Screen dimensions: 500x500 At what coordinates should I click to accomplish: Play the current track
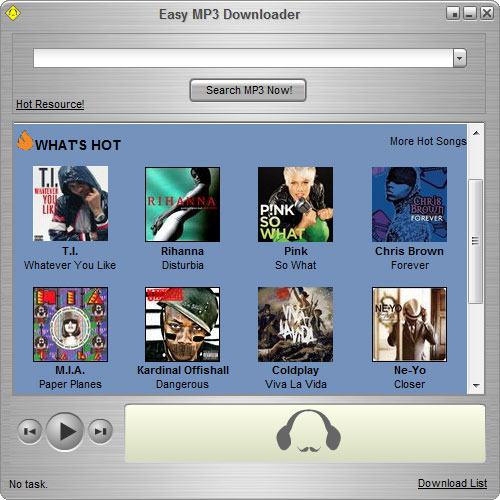pyautogui.click(x=65, y=431)
